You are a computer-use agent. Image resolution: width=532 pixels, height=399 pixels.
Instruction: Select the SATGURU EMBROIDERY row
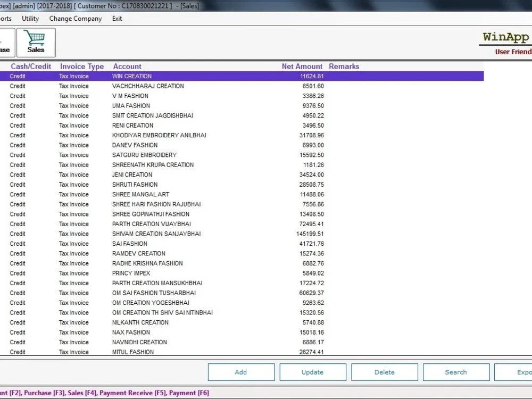[x=242, y=155]
